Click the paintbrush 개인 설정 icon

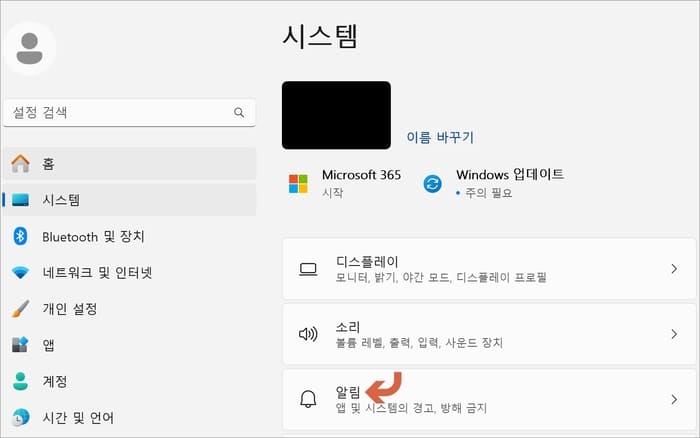tap(21, 309)
